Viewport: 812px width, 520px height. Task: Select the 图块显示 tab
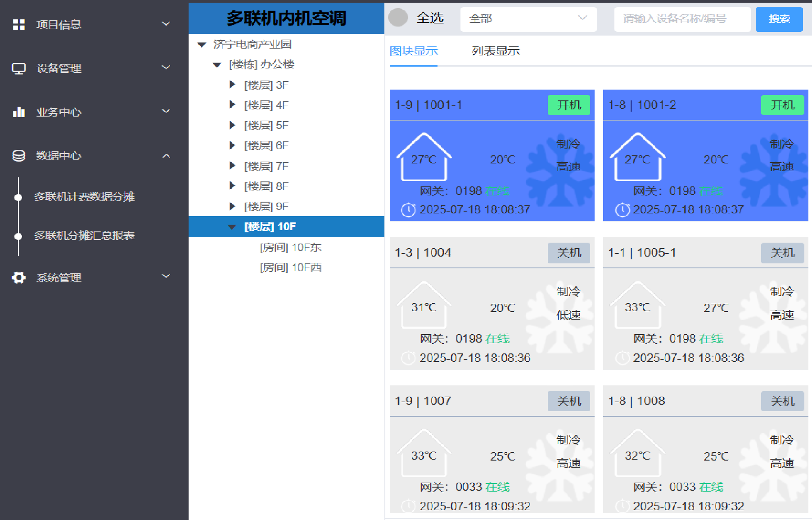pos(414,51)
